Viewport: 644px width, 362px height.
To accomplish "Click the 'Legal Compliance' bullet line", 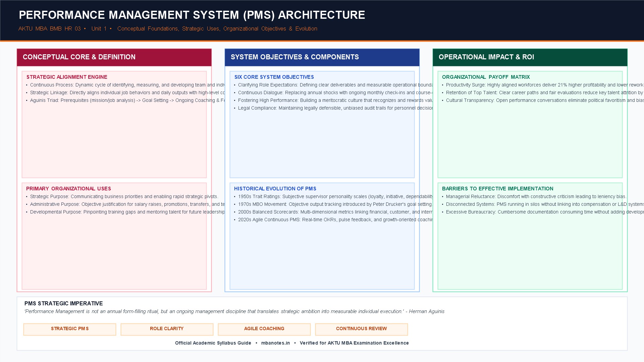I will [x=333, y=108].
